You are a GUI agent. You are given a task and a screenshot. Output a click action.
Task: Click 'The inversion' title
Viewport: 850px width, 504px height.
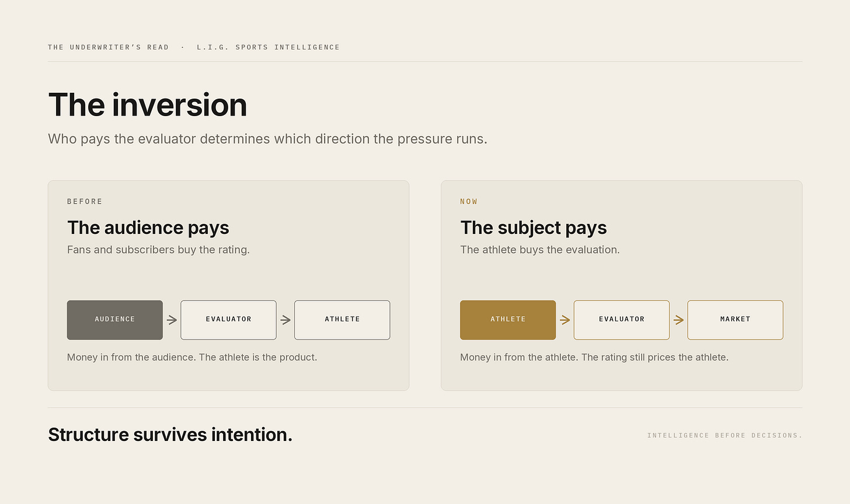[x=148, y=105]
